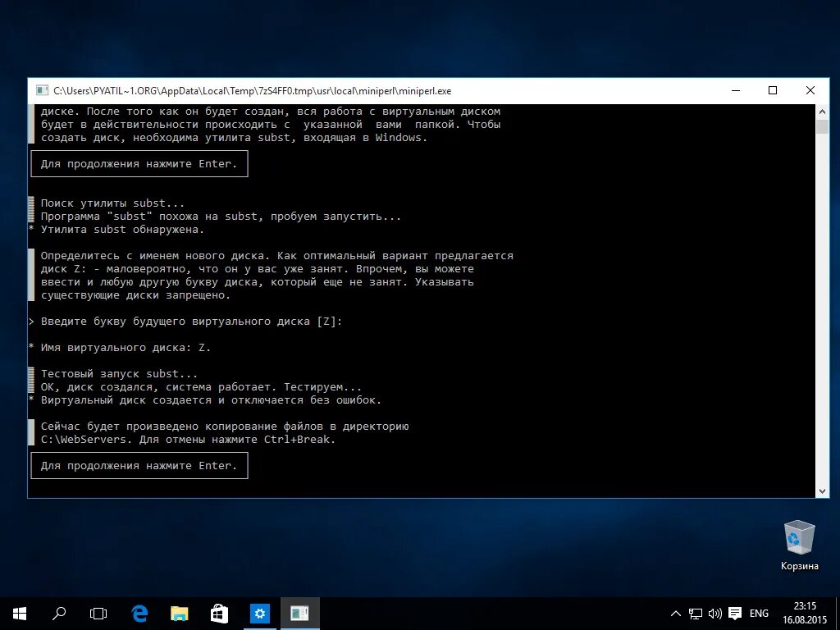Open Action Center notifications icon
The width and height of the screenshot is (840, 630).
pos(735,614)
